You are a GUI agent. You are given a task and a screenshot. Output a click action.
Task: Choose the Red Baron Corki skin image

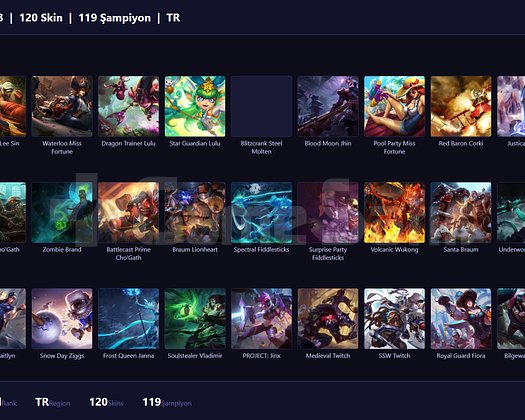(461, 106)
